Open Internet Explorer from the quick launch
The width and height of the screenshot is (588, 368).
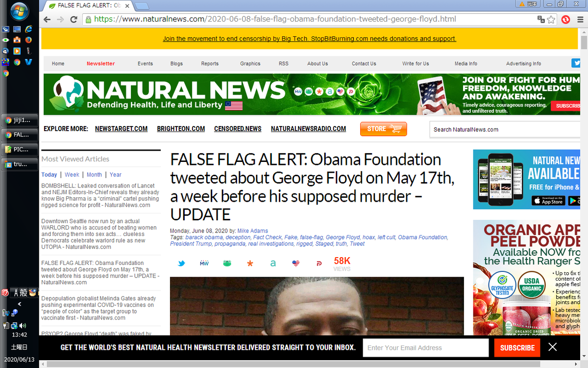point(28,29)
